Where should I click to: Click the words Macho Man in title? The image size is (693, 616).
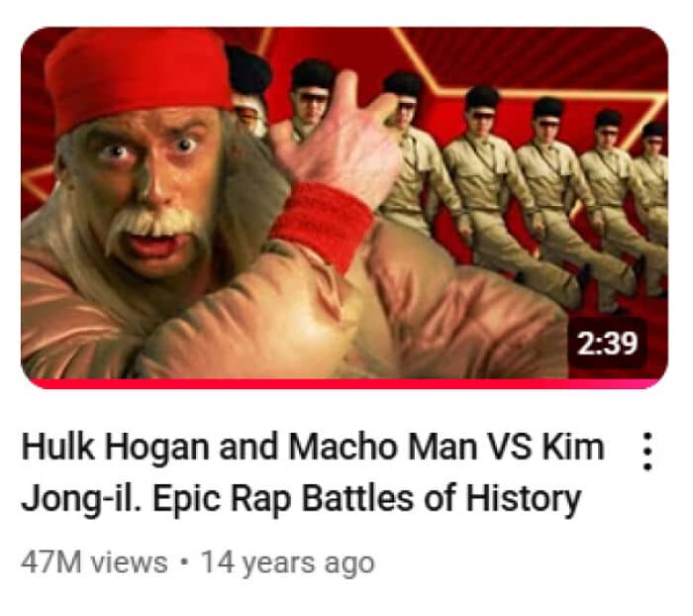point(382,447)
